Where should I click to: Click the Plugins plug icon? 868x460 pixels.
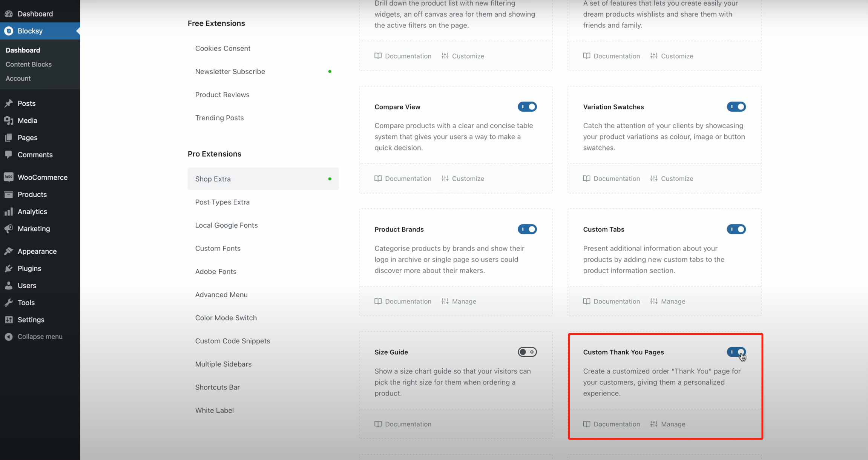[x=9, y=268]
